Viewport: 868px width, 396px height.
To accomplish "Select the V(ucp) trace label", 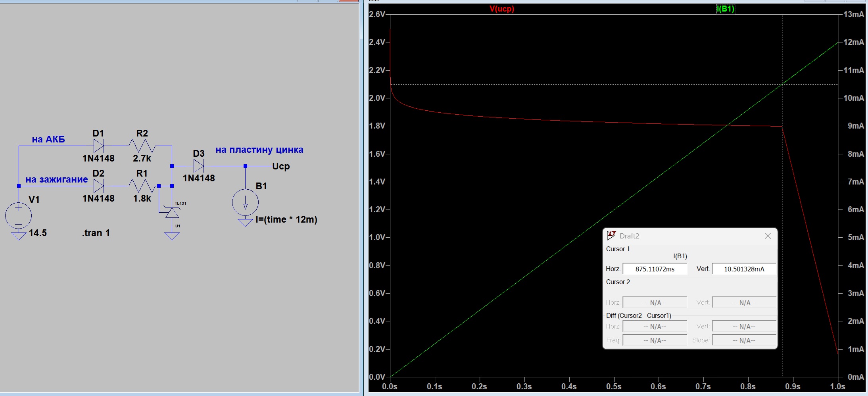I will pos(502,9).
